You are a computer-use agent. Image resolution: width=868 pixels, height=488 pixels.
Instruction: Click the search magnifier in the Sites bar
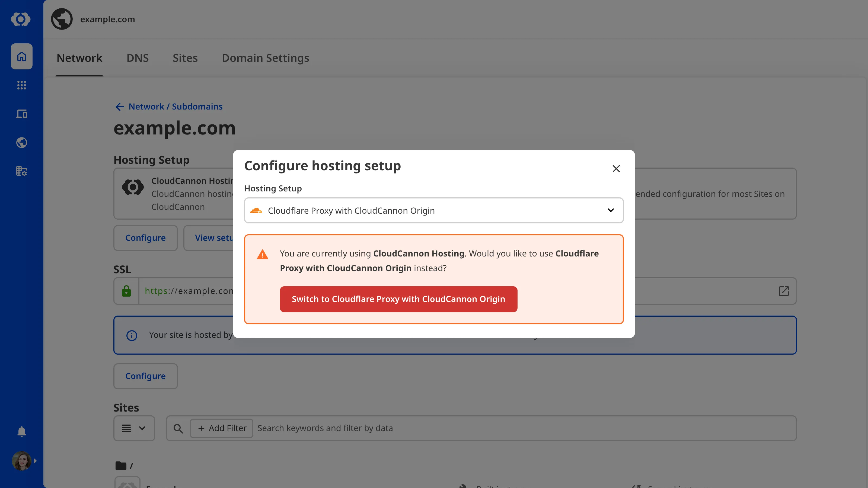[x=178, y=428]
